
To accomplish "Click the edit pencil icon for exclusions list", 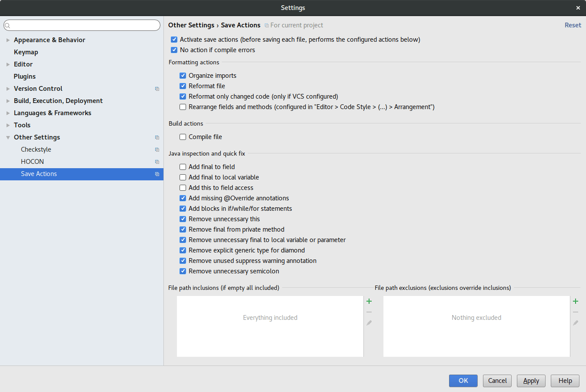I will click(x=576, y=323).
